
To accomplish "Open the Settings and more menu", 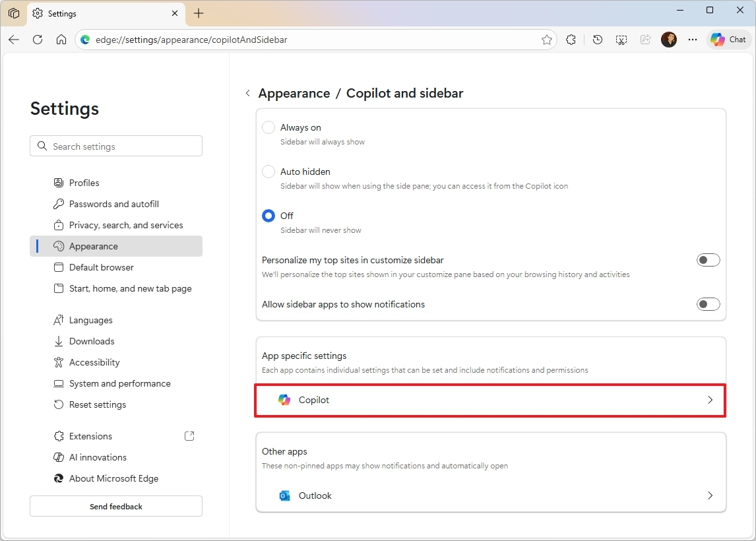I will point(692,40).
